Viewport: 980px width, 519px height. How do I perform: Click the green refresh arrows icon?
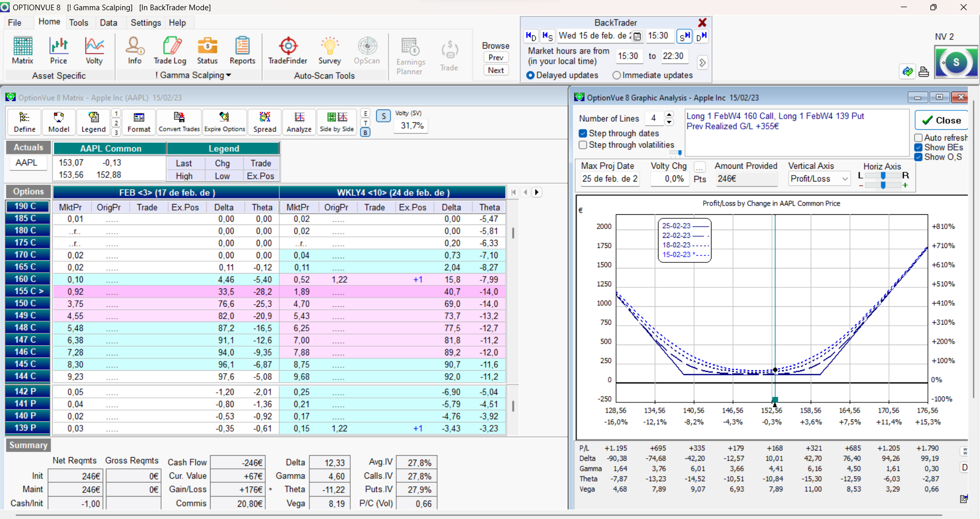(907, 72)
